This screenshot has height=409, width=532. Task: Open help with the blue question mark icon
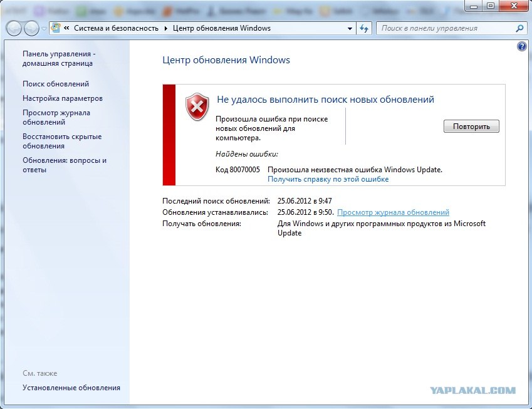click(x=521, y=46)
